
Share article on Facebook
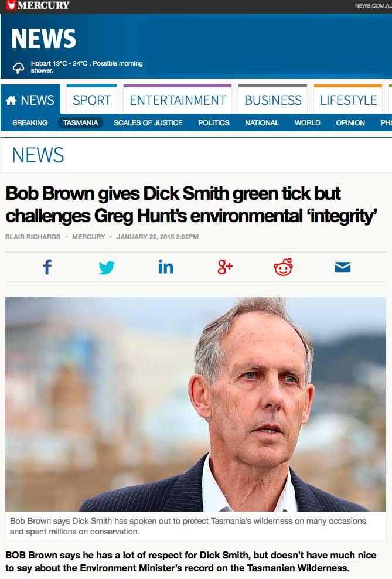click(x=47, y=267)
